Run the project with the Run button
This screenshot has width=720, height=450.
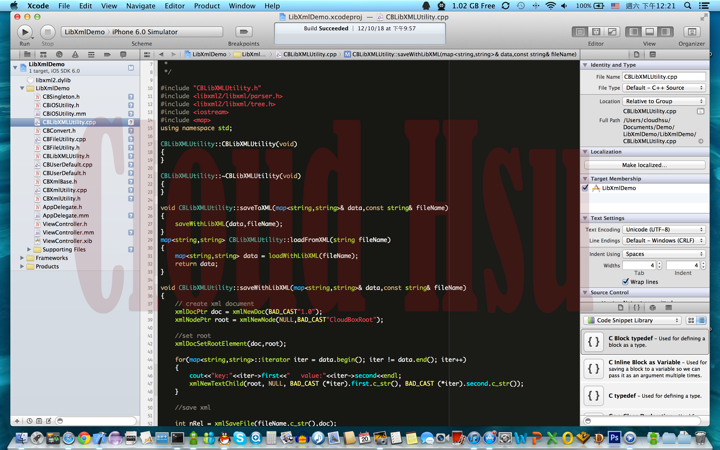25,32
